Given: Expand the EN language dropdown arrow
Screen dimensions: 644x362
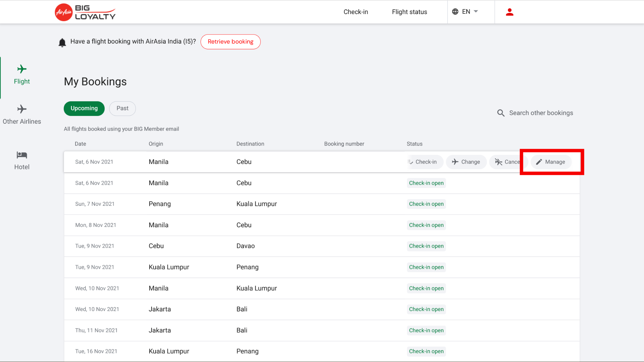Looking at the screenshot, I should 476,12.
